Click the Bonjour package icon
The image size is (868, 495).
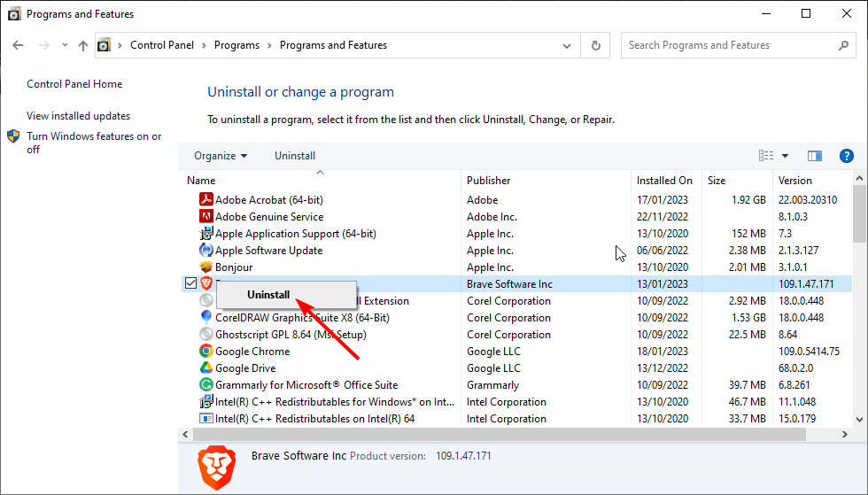pos(205,267)
